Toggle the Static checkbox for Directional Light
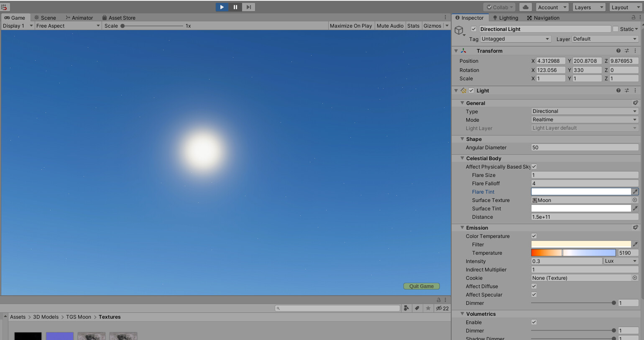 point(615,29)
